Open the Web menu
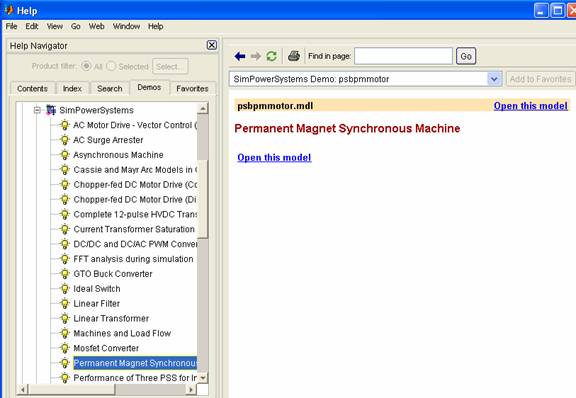 [97, 26]
